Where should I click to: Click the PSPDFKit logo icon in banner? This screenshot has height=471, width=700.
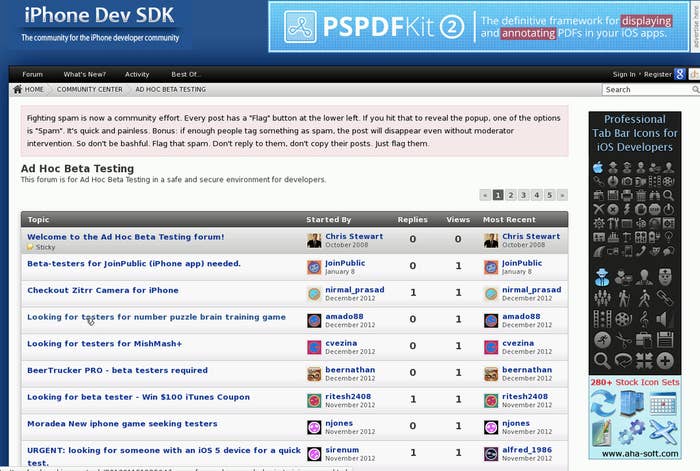300,27
